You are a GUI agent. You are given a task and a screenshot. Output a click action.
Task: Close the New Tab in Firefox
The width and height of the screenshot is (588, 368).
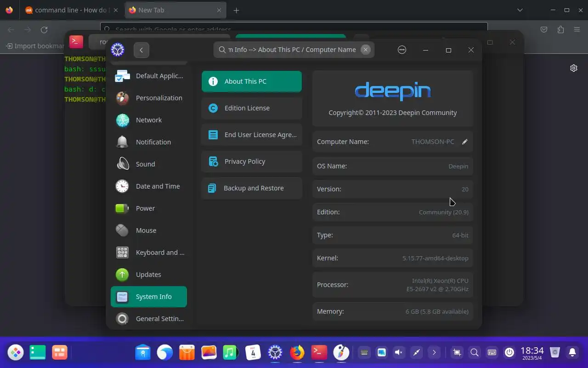point(219,10)
